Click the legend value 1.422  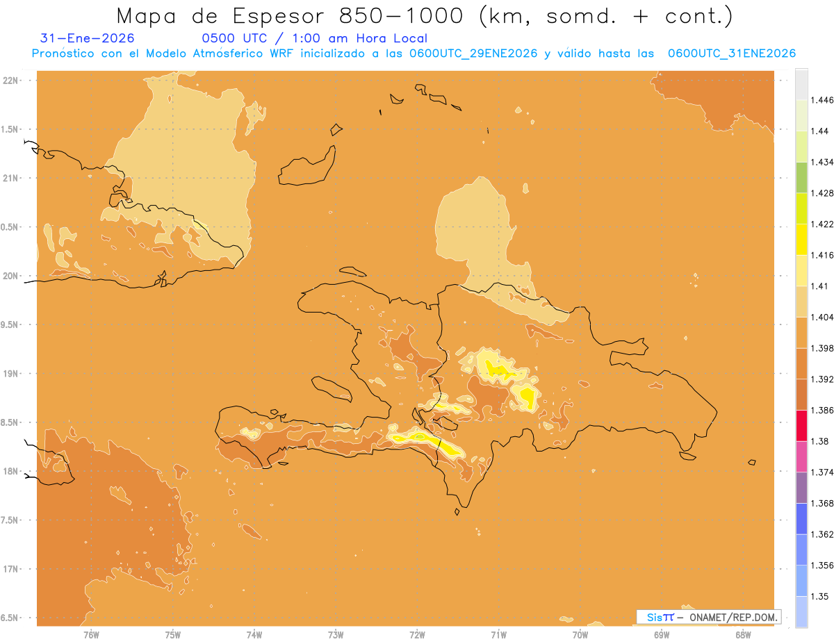[x=821, y=224]
